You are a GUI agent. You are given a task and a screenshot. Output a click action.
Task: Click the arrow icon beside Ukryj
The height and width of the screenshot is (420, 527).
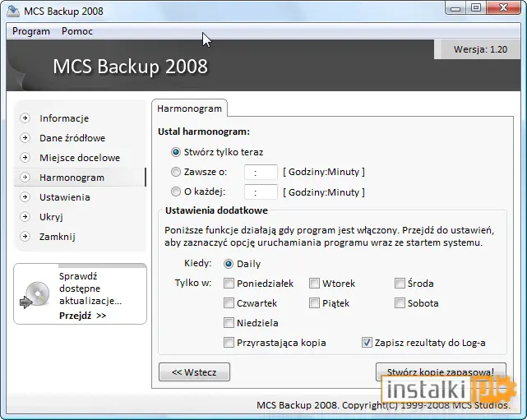coord(25,217)
